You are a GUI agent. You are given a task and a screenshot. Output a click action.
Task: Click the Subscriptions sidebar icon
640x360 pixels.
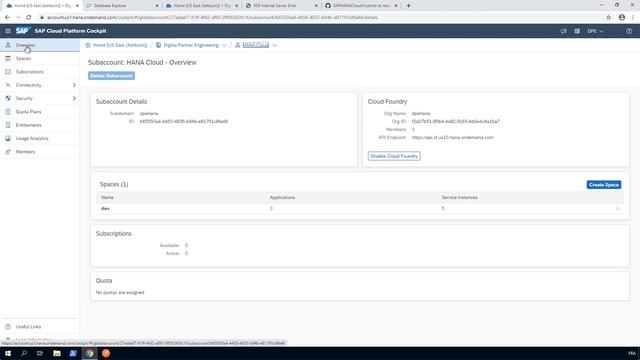click(8, 72)
